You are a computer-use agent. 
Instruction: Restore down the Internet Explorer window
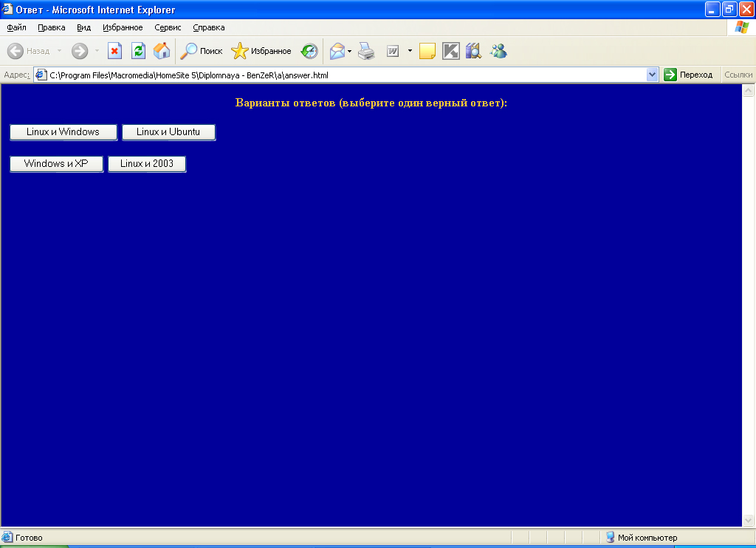(x=729, y=9)
